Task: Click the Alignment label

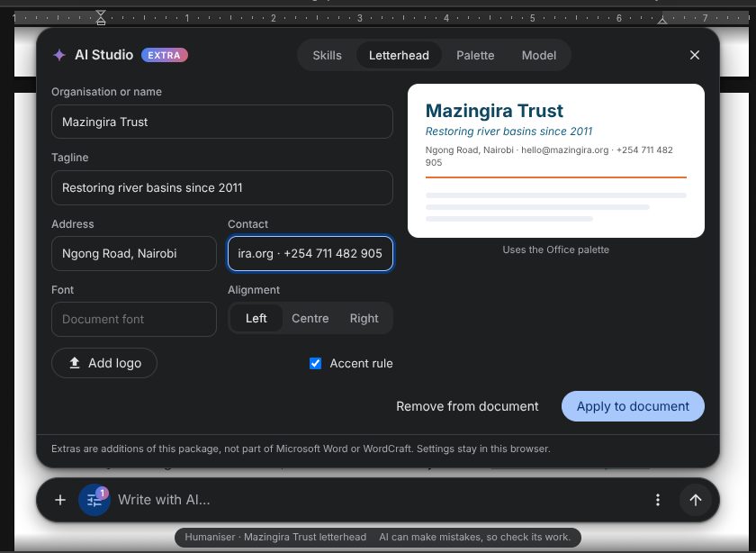Action: [254, 289]
